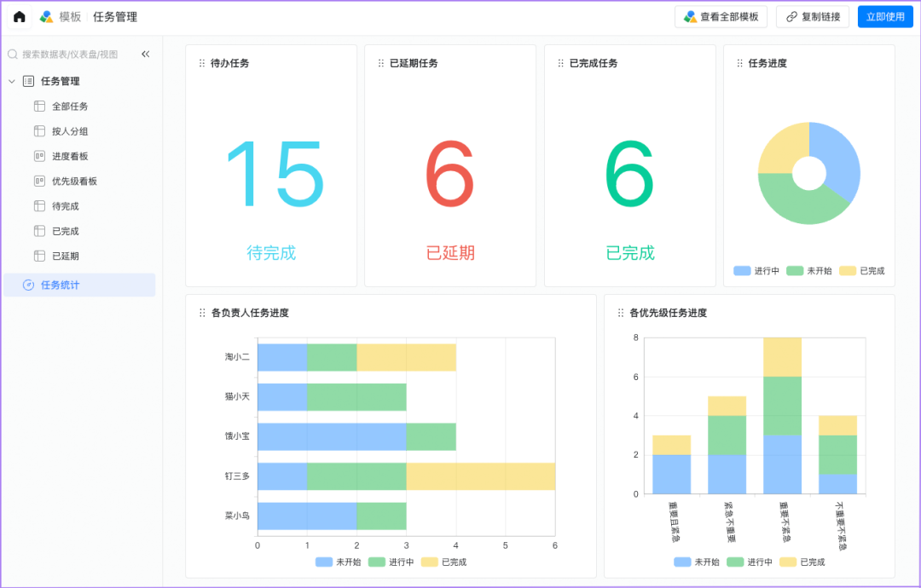Click dashboard icon beside 任务统计
921x588 pixels.
(28, 285)
